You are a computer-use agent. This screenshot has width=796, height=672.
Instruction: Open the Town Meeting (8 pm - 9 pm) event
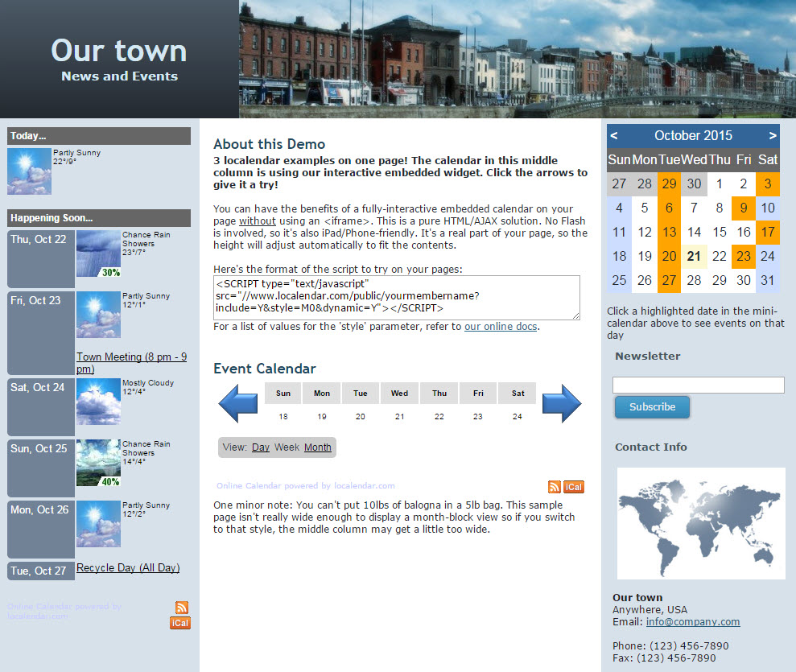[131, 363]
